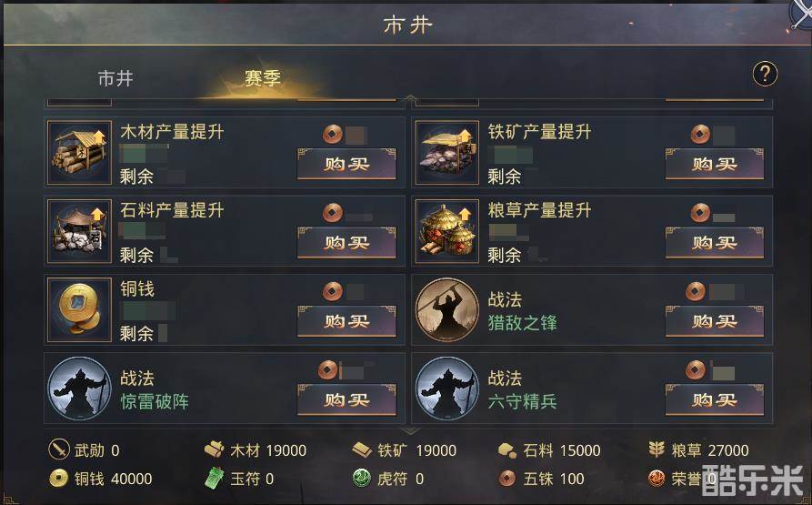Collapse list using top up chevron
Screen dimensions: 812x505
point(410,98)
